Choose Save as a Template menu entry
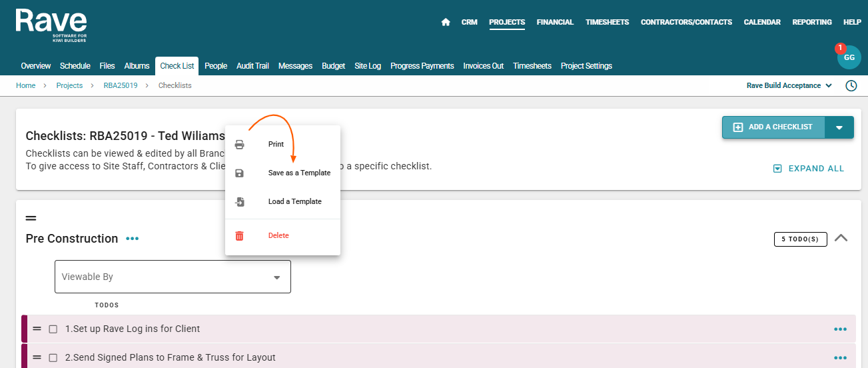 click(282, 173)
